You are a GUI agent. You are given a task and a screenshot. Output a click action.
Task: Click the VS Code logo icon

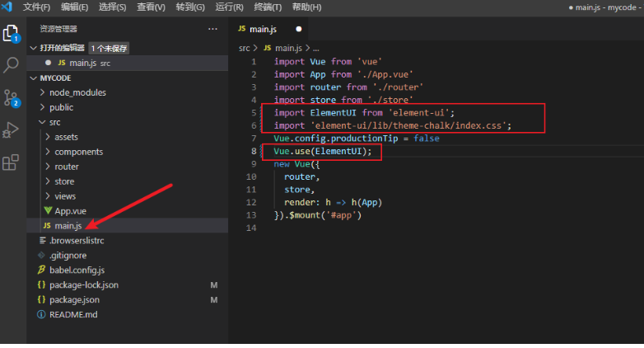(7, 7)
